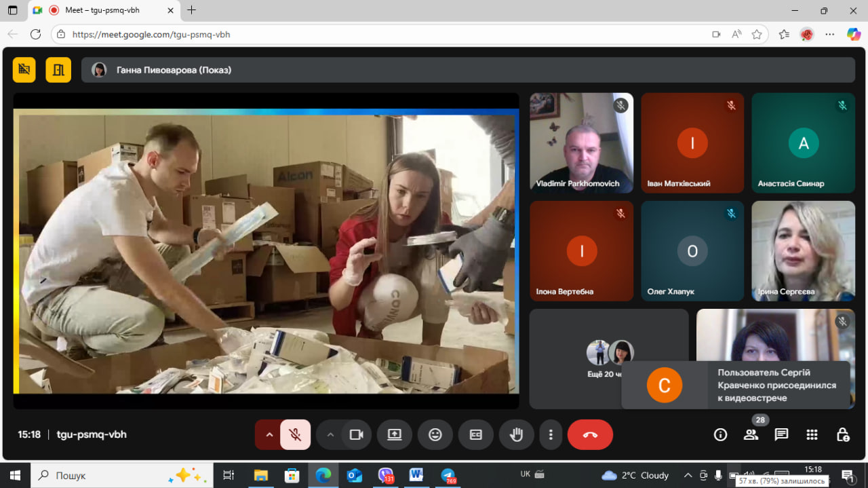Turn on the camera
This screenshot has height=488, width=868.
point(356,435)
